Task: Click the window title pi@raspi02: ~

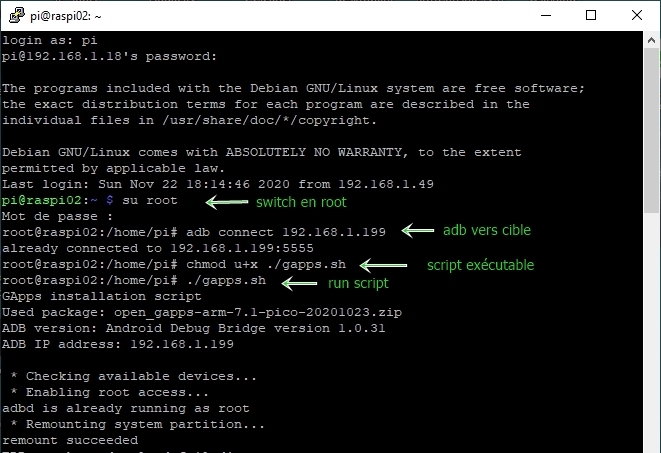Action: pos(66,16)
